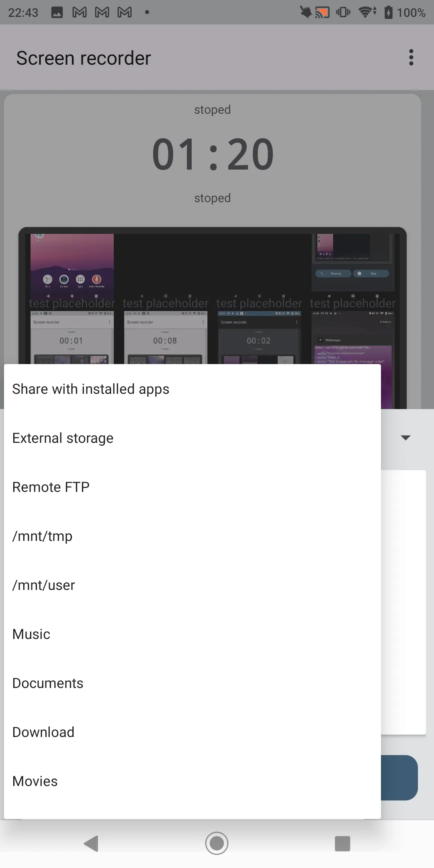This screenshot has width=434, height=868.
Task: Tap the first Gmail notification icon
Action: click(80, 12)
